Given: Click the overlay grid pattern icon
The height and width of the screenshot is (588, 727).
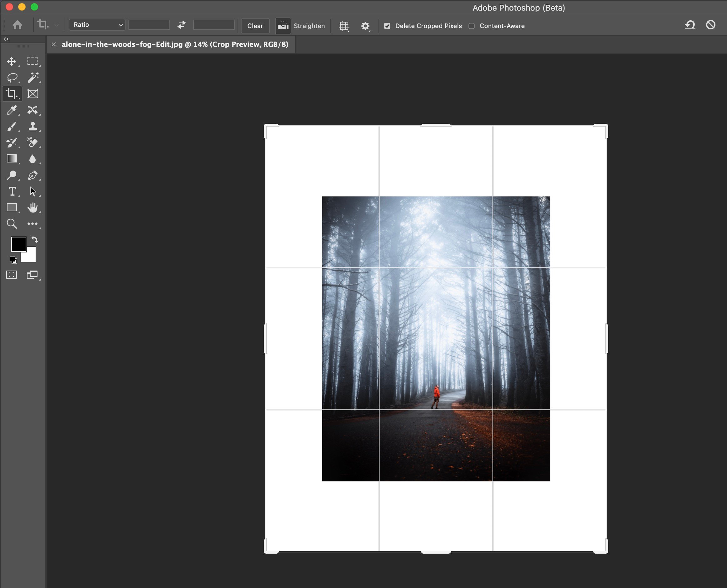Looking at the screenshot, I should click(x=344, y=26).
